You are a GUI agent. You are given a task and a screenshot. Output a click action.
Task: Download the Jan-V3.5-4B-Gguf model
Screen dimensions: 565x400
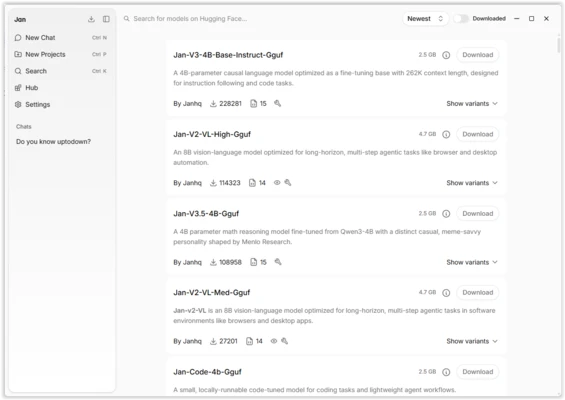click(x=478, y=214)
